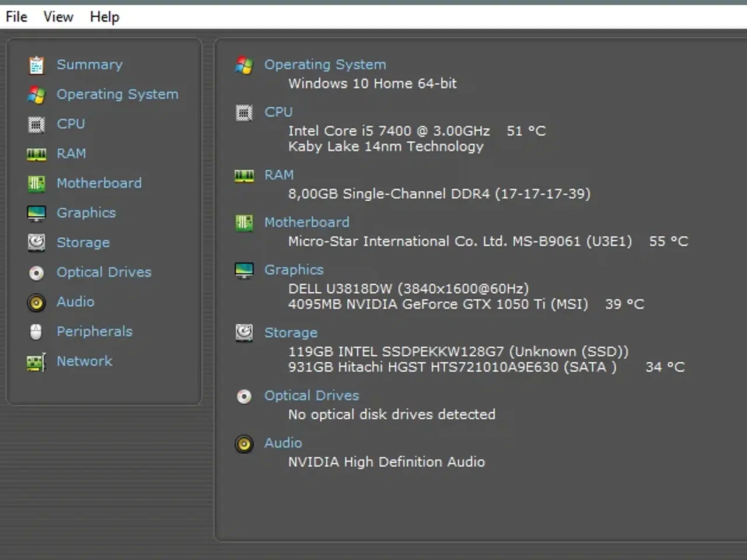
Task: Select Summary in the sidebar
Action: point(89,65)
